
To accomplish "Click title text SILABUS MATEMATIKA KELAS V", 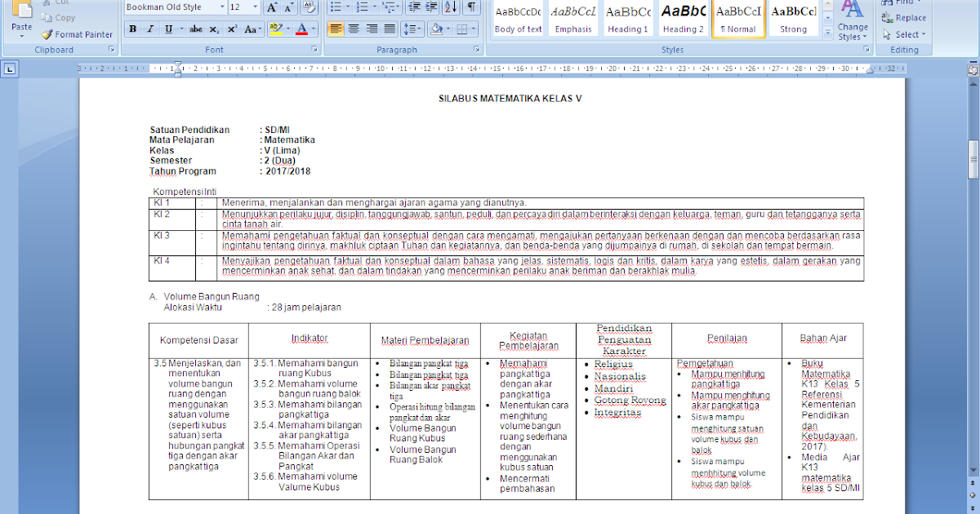I will point(510,98).
